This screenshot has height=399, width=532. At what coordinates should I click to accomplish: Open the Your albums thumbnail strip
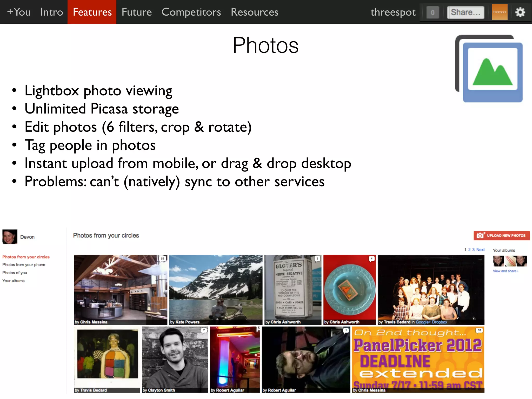click(510, 261)
